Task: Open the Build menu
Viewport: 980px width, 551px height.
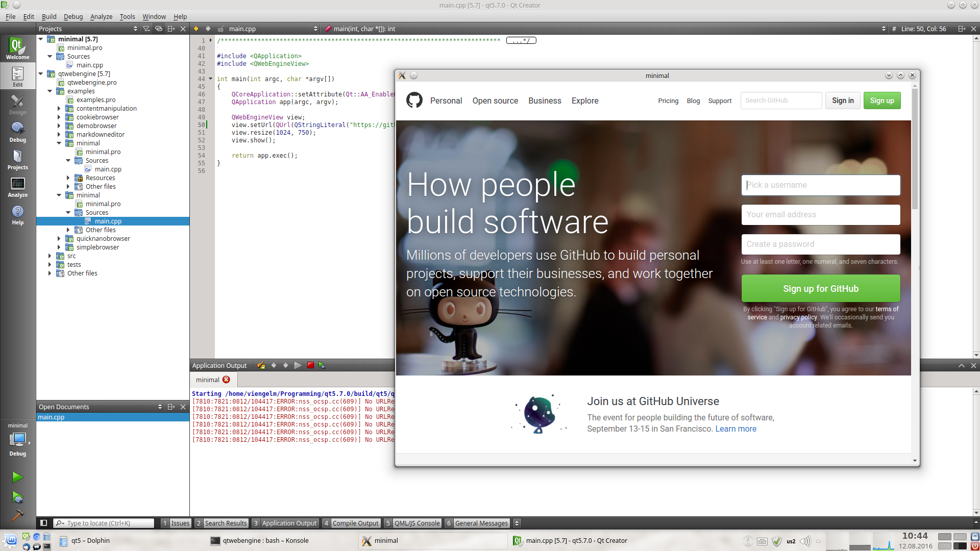Action: (49, 16)
